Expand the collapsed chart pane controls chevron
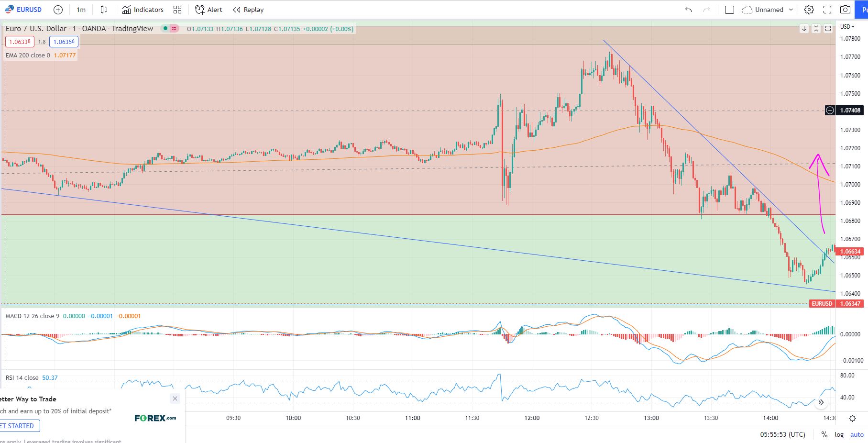This screenshot has height=443, width=868. 820,403
